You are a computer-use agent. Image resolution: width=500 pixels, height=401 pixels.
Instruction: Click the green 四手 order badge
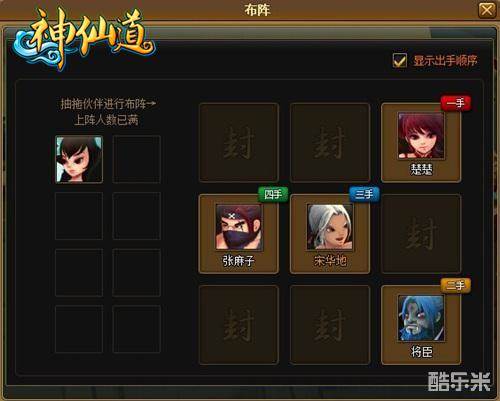pyautogui.click(x=273, y=194)
